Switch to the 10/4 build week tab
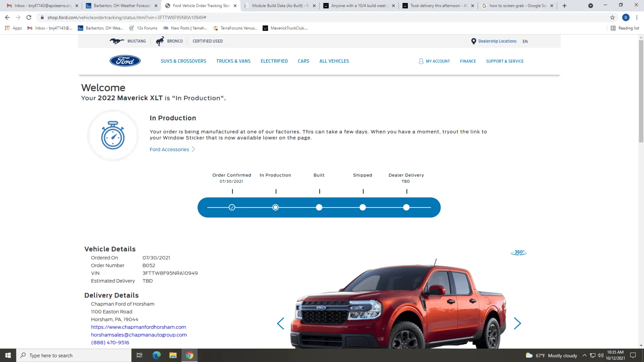This screenshot has width=644, height=362. (x=359, y=6)
